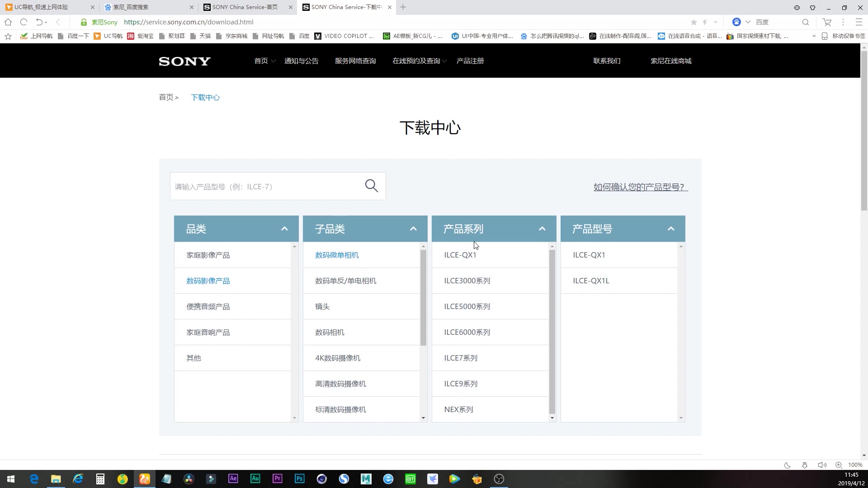This screenshot has height=488, width=868.
Task: Open the search engine selector dropdown
Action: (748, 22)
